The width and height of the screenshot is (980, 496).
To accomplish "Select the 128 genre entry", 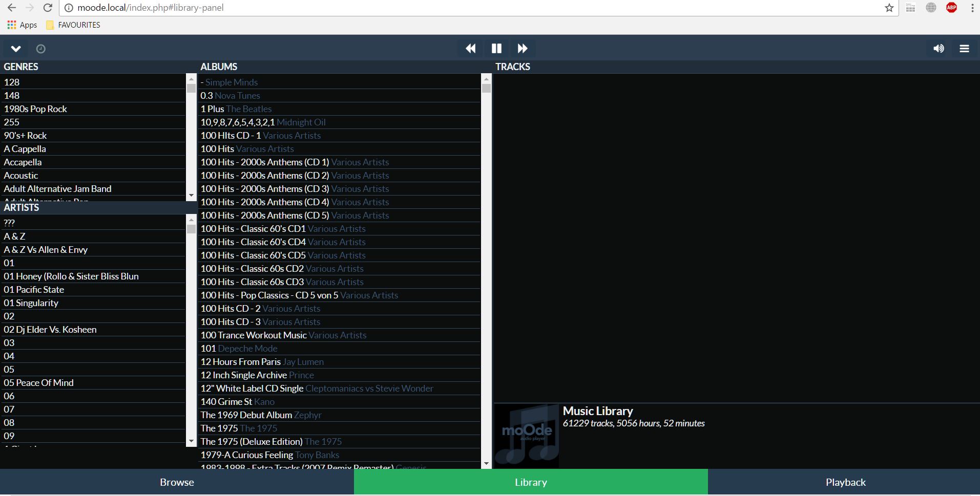I will [93, 82].
